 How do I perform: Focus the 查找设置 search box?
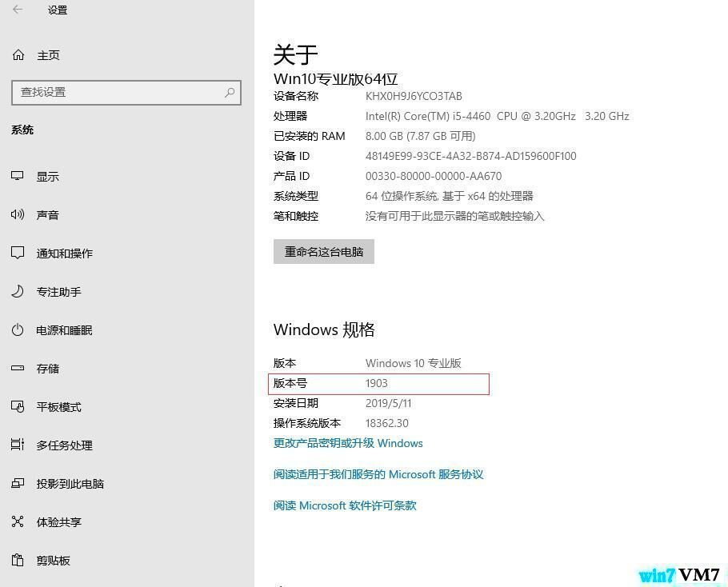click(126, 92)
